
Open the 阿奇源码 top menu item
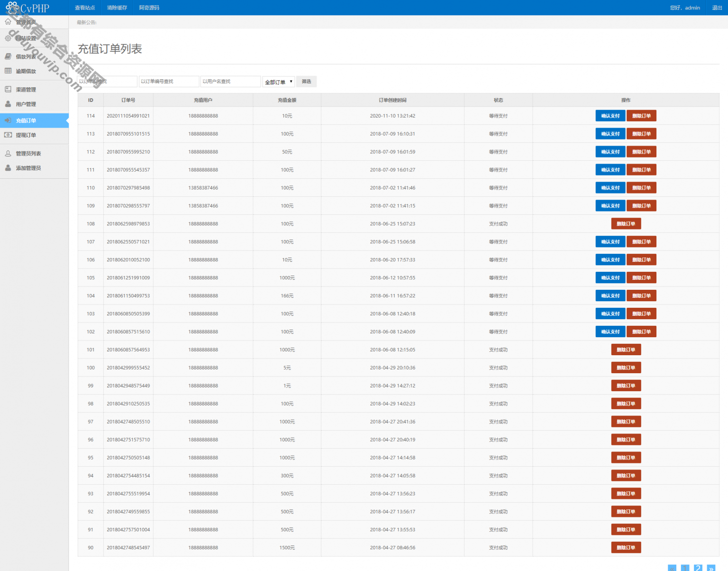coord(149,8)
